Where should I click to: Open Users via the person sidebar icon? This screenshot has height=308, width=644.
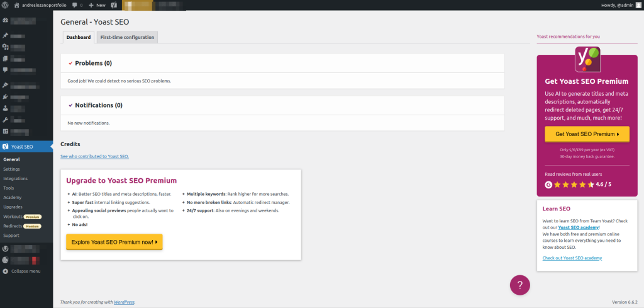coord(5,108)
